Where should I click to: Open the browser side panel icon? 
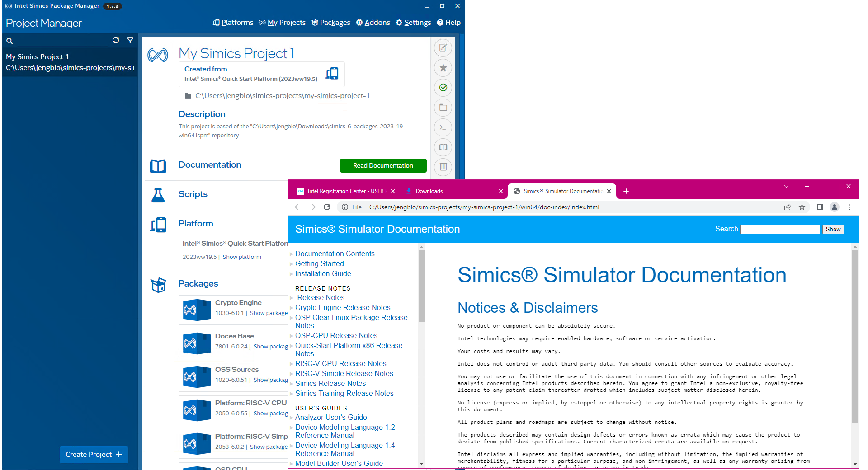click(x=820, y=207)
